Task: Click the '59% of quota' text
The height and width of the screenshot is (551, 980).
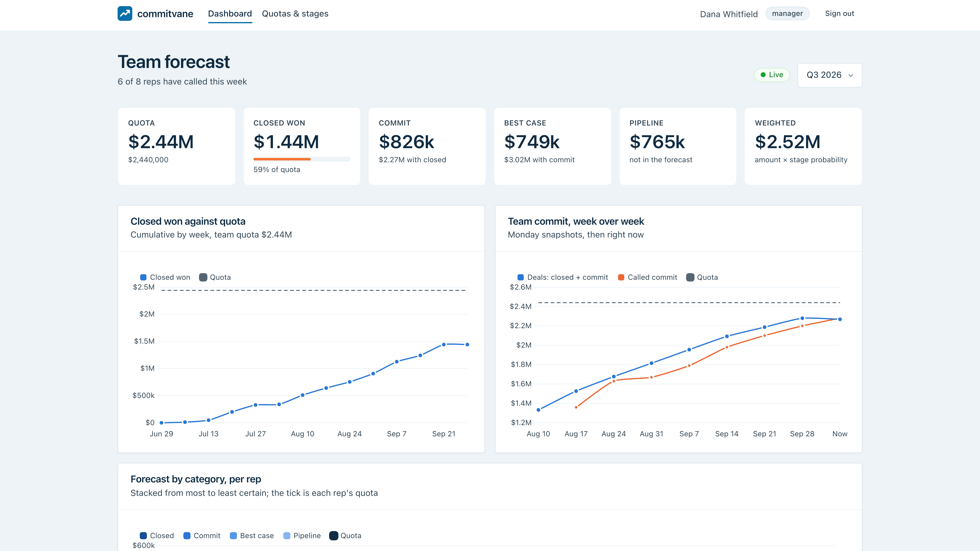Action: click(x=277, y=170)
